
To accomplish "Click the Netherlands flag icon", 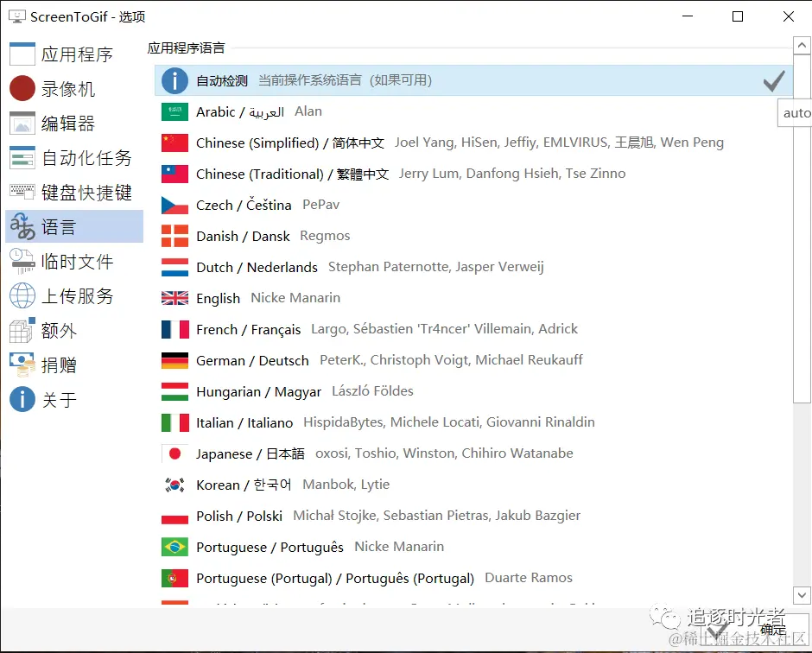I will [x=174, y=267].
